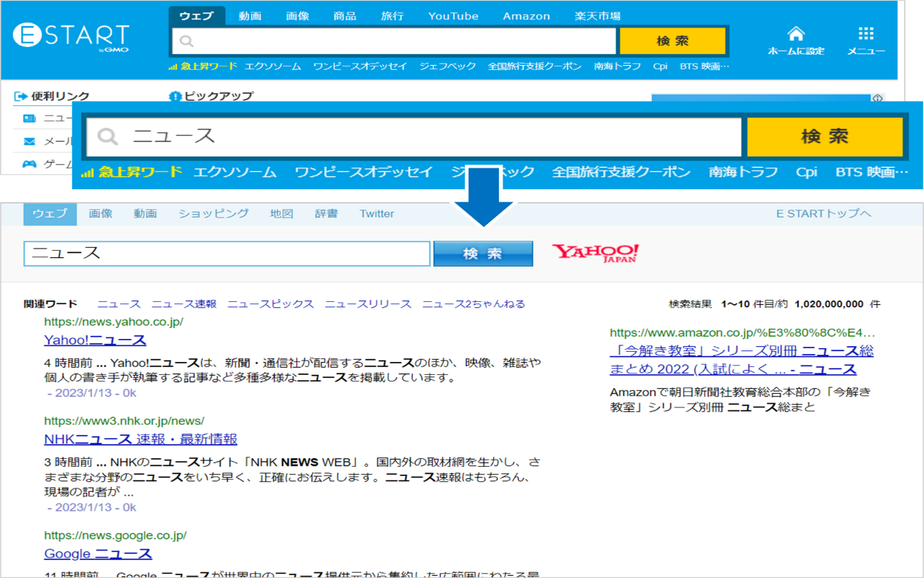Click the house icon above ホームに設定
Viewport: 924px width, 578px height.
click(x=796, y=33)
